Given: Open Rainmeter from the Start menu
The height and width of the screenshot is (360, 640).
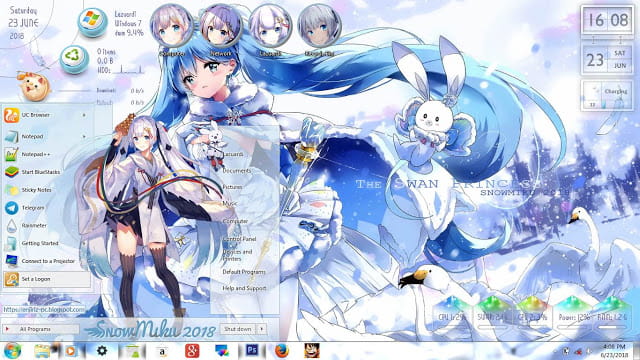Looking at the screenshot, I should point(46,225).
